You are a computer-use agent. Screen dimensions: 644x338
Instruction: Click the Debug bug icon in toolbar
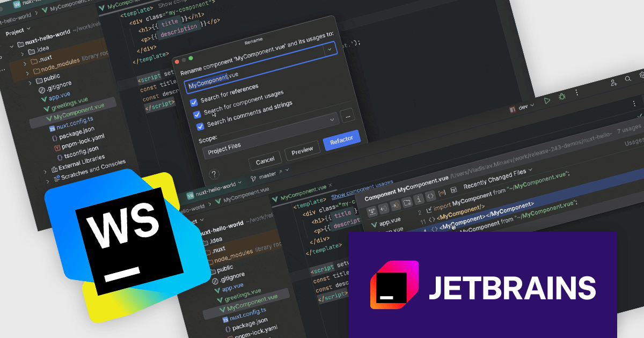pos(562,97)
